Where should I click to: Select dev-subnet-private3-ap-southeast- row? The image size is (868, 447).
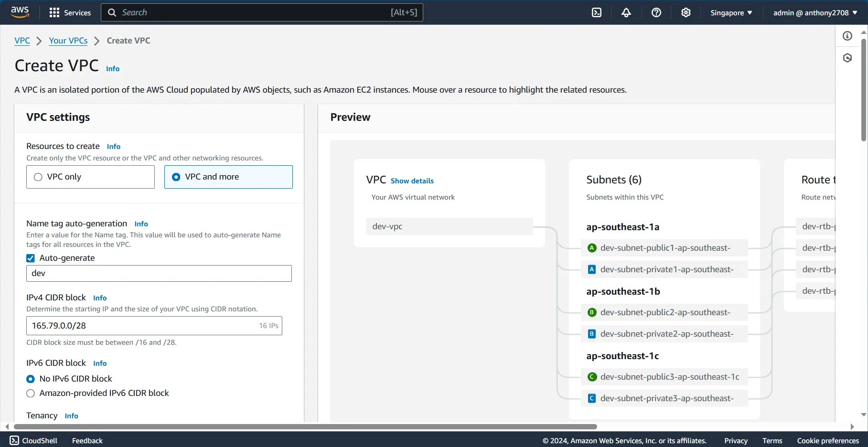pyautogui.click(x=664, y=398)
